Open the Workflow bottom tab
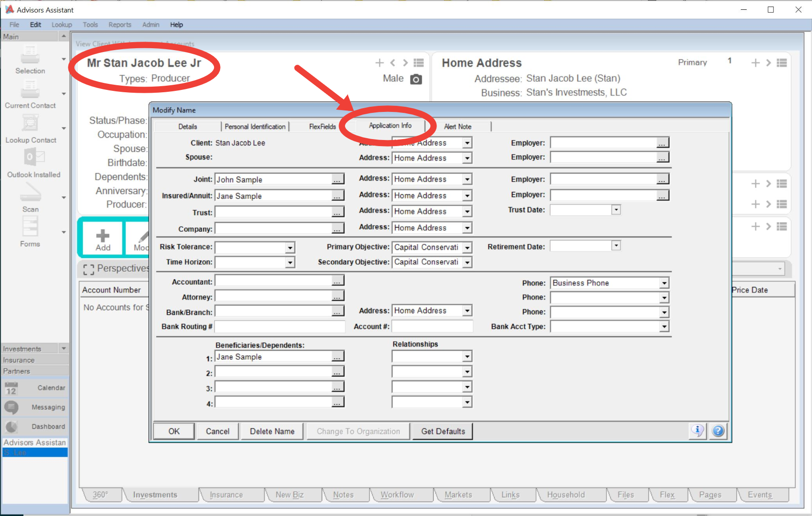The width and height of the screenshot is (812, 516). tap(397, 494)
